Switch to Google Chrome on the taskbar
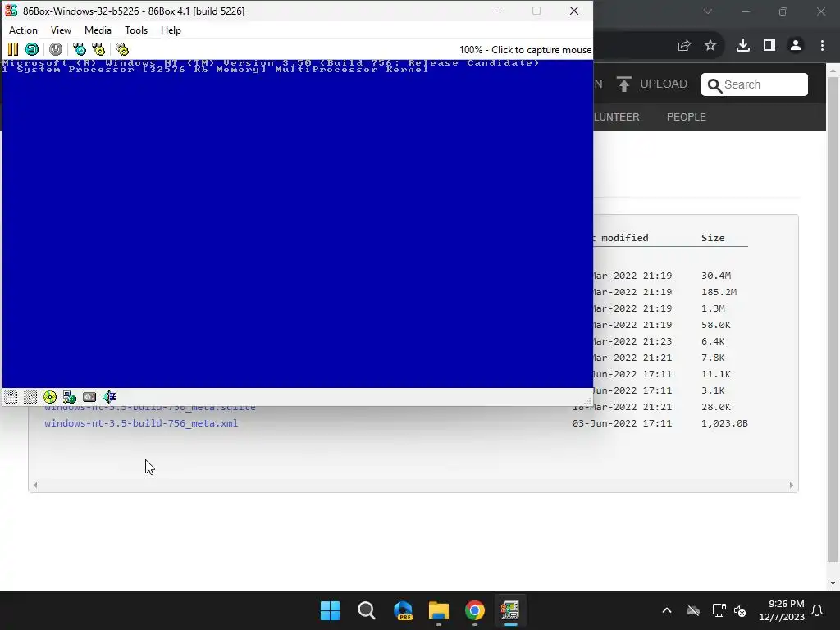Screen dimensions: 840x630 475,610
